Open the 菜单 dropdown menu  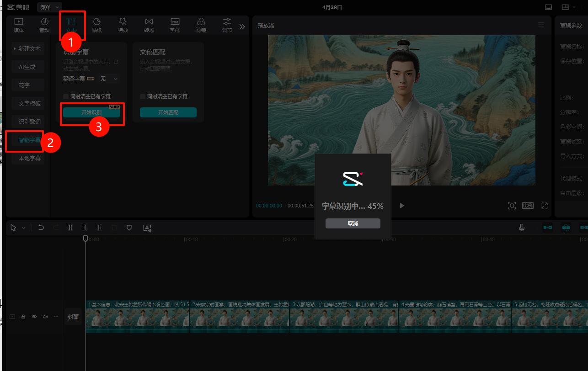click(x=49, y=7)
